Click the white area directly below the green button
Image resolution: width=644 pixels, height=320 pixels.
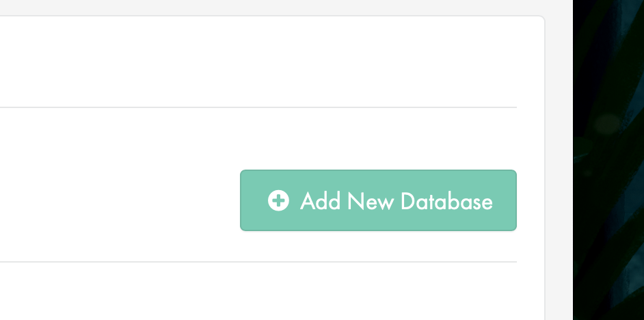point(378,245)
